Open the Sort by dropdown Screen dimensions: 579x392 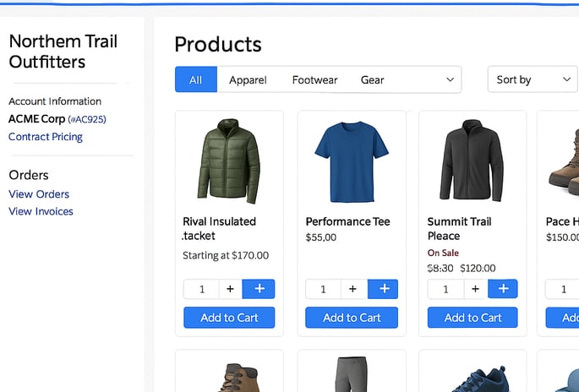533,79
